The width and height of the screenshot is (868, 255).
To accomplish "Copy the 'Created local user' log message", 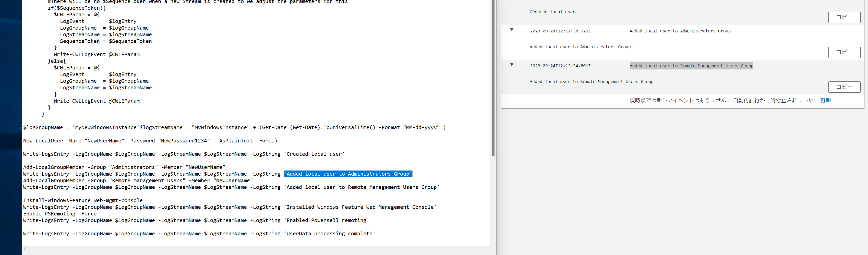I will pyautogui.click(x=844, y=17).
